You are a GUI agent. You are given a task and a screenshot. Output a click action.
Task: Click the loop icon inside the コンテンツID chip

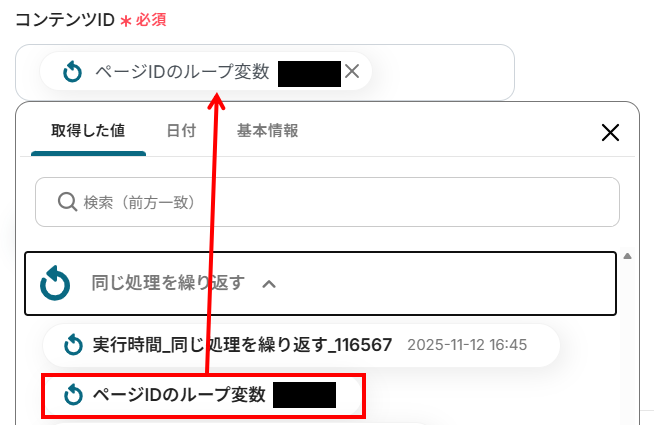pos(73,72)
